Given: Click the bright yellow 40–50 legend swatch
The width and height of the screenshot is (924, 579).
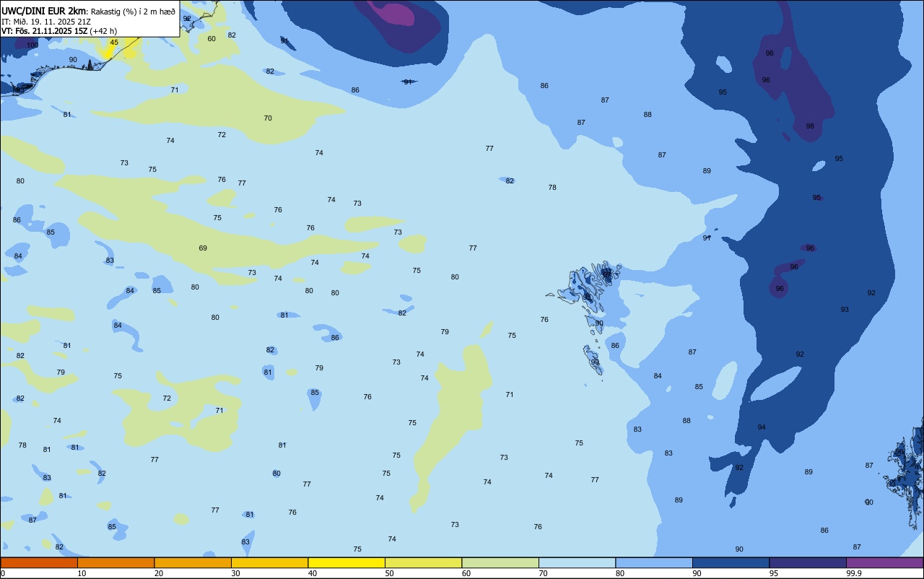Looking at the screenshot, I should point(346,562).
